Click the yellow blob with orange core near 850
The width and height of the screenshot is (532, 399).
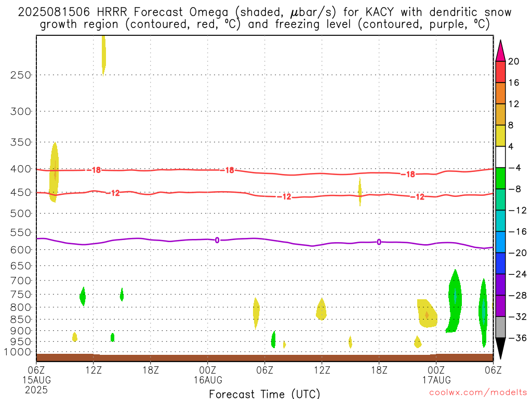tap(427, 313)
